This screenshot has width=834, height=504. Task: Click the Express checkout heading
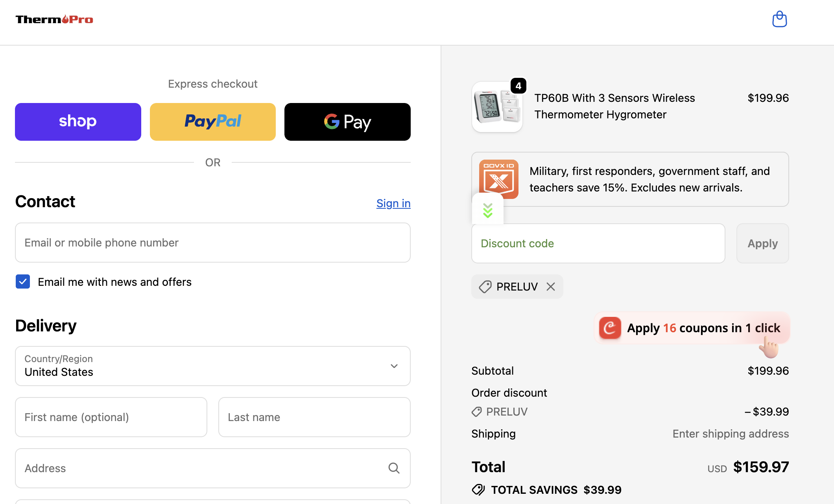click(x=213, y=84)
